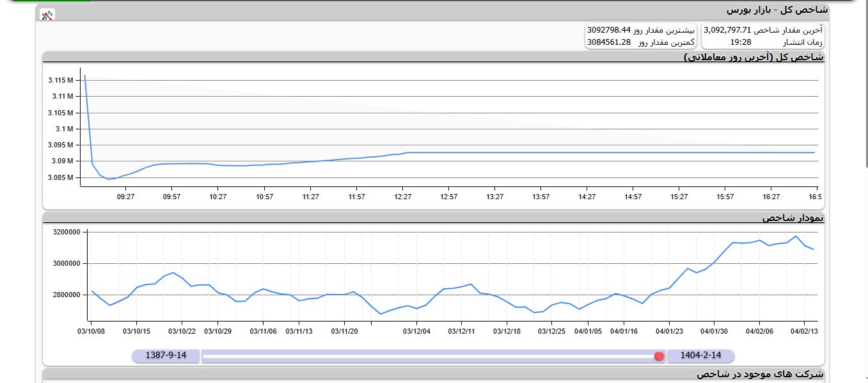Click the 03/10/08 date label
This screenshot has width=868, height=383.
click(x=91, y=331)
